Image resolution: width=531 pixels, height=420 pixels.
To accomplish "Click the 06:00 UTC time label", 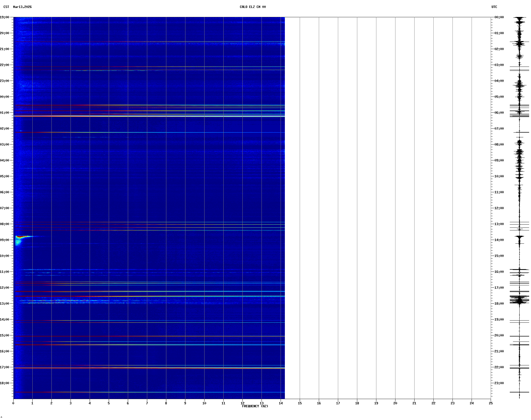I will [499, 113].
